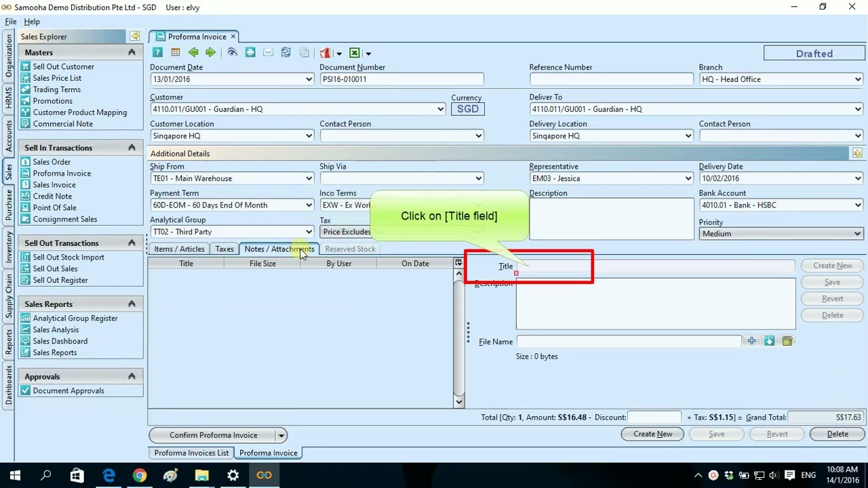Click the archive icon beside File Name

point(787,341)
